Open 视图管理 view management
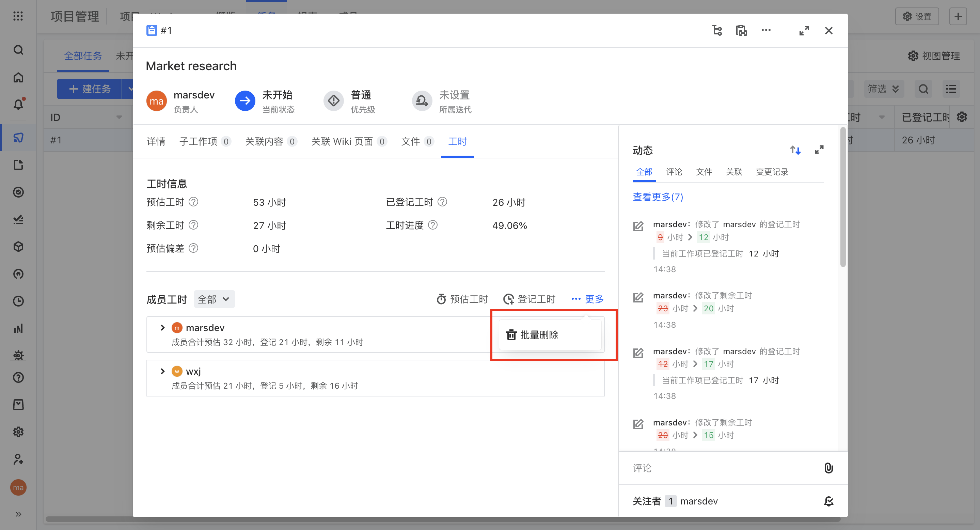The width and height of the screenshot is (980, 530). point(934,56)
